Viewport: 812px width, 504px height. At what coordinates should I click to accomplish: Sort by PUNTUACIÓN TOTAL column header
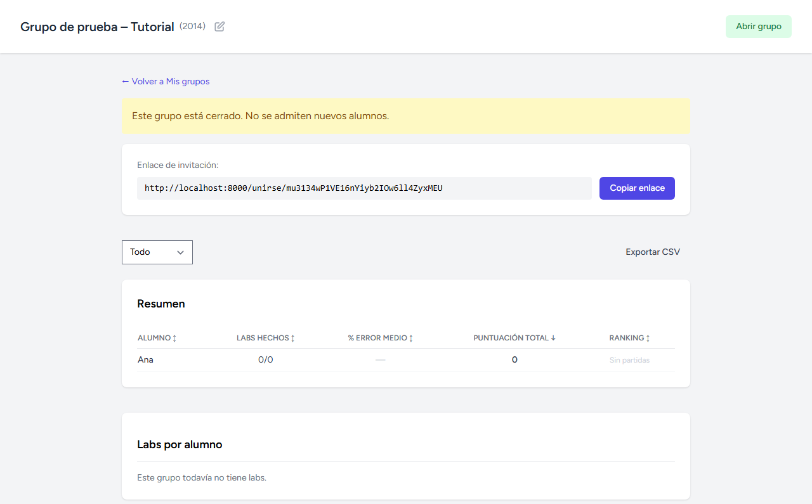click(x=514, y=338)
